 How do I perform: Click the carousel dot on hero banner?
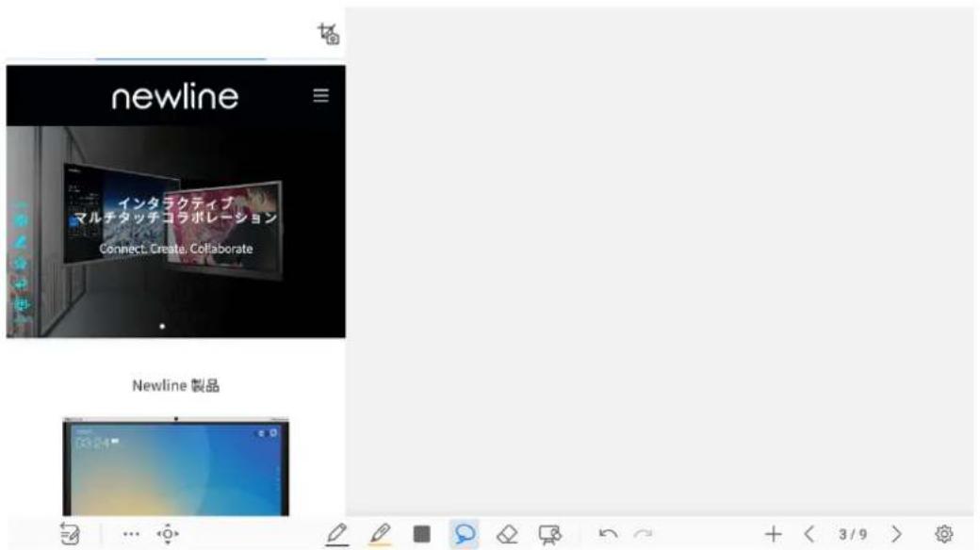click(162, 326)
